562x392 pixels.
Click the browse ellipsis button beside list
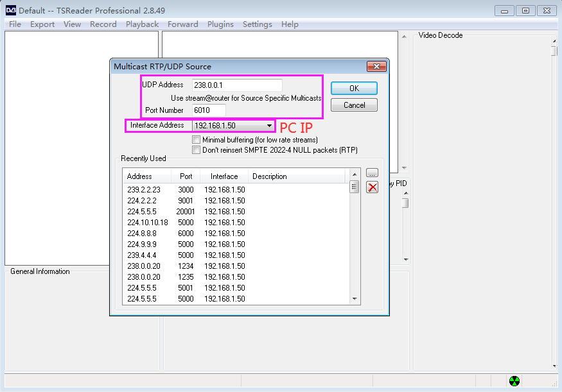[x=372, y=173]
